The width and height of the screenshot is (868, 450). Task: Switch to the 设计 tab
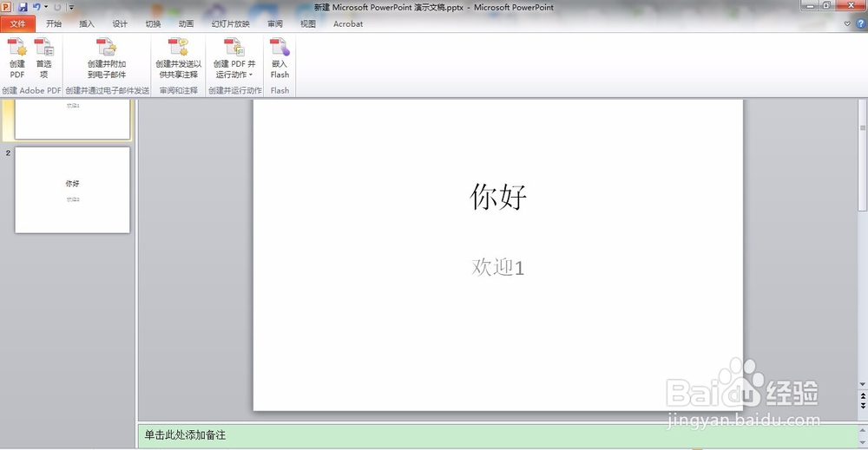(x=120, y=23)
